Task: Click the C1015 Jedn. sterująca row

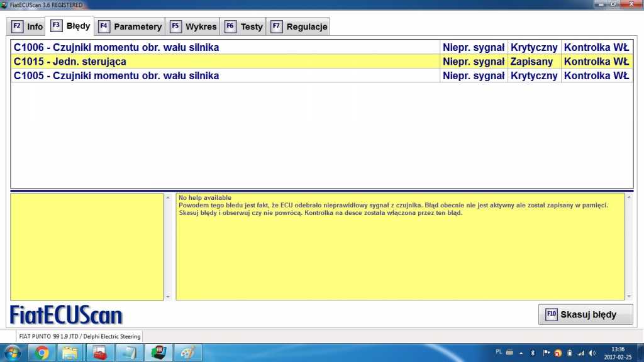Action: 225,62
